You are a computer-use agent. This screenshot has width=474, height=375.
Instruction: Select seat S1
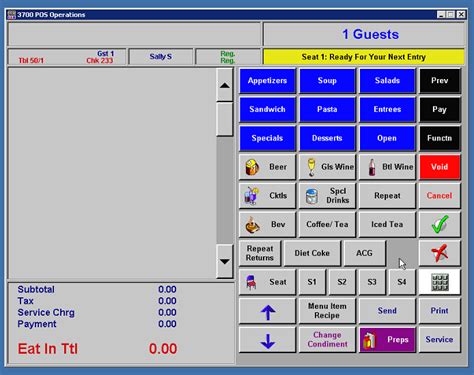pos(312,282)
